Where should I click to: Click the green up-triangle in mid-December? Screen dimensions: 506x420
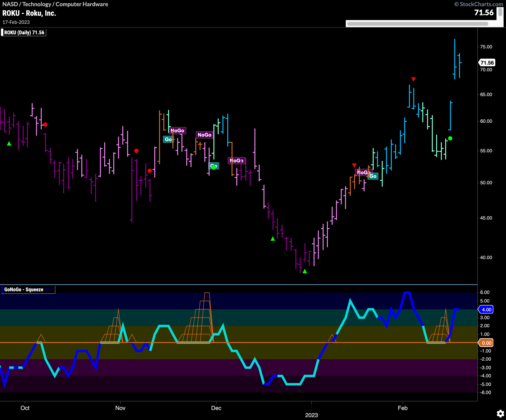click(x=273, y=239)
